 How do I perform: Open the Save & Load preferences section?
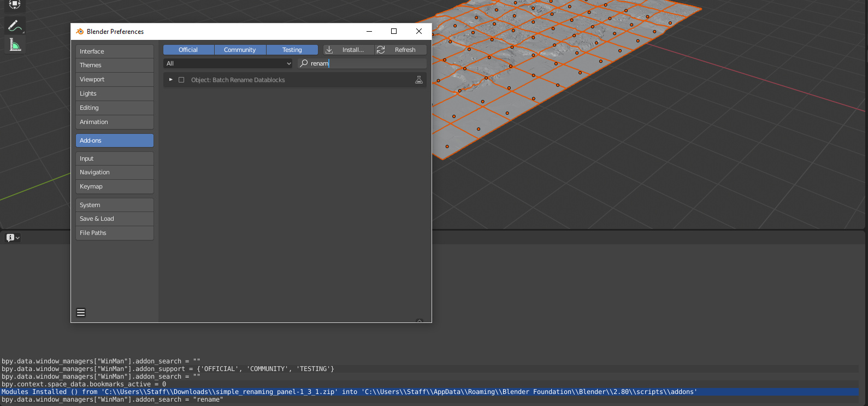[115, 219]
